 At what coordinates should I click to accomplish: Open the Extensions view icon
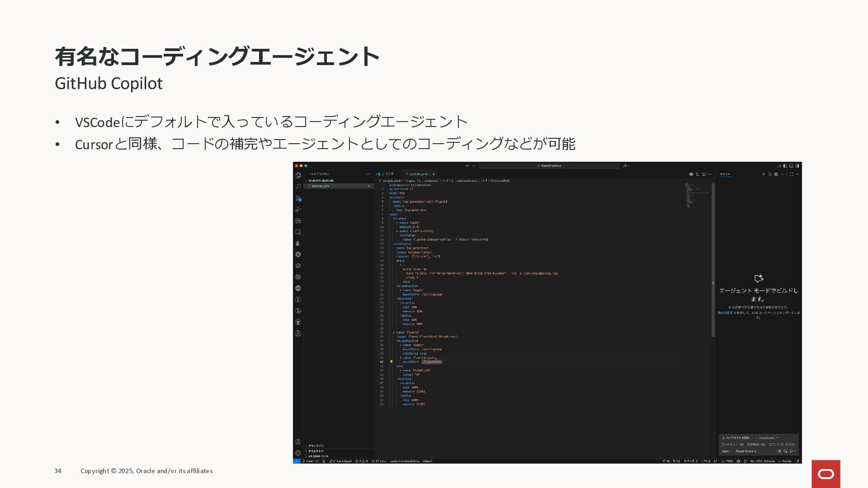(x=298, y=221)
